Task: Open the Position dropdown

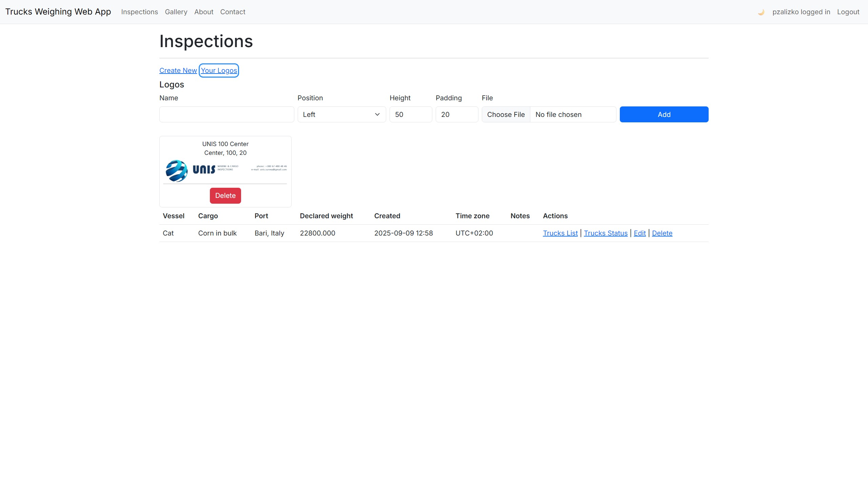Action: pos(341,115)
